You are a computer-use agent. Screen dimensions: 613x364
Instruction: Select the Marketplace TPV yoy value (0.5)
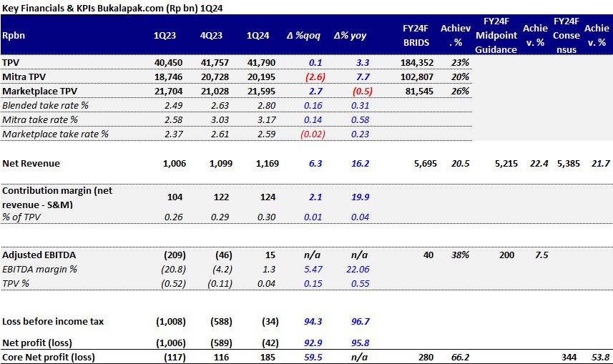tap(363, 91)
